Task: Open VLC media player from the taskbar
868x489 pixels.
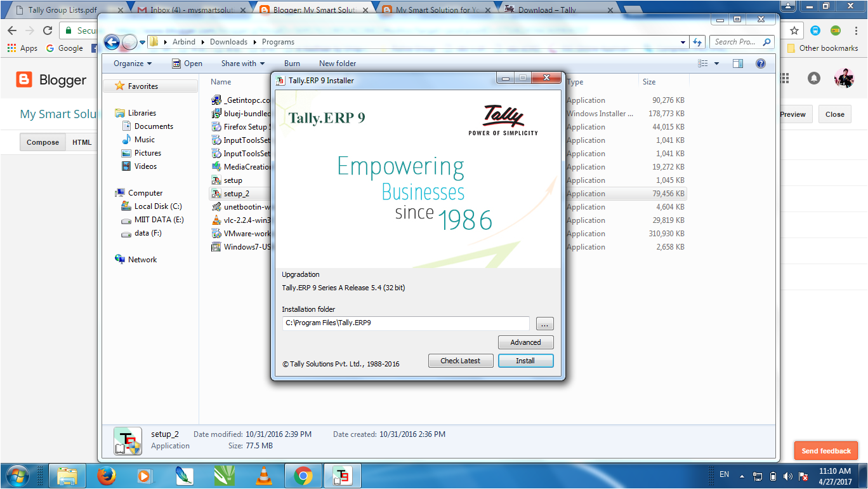Action: tap(263, 476)
